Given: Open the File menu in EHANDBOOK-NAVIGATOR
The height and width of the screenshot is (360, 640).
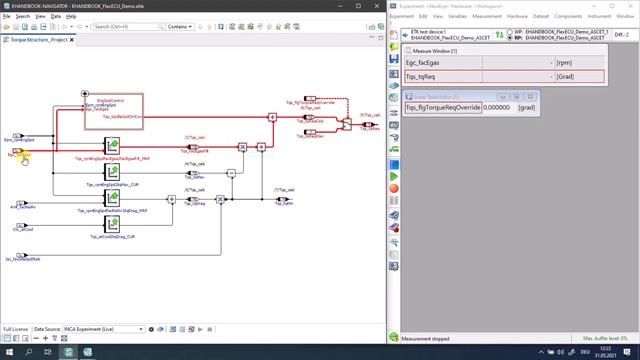Looking at the screenshot, I should point(6,16).
